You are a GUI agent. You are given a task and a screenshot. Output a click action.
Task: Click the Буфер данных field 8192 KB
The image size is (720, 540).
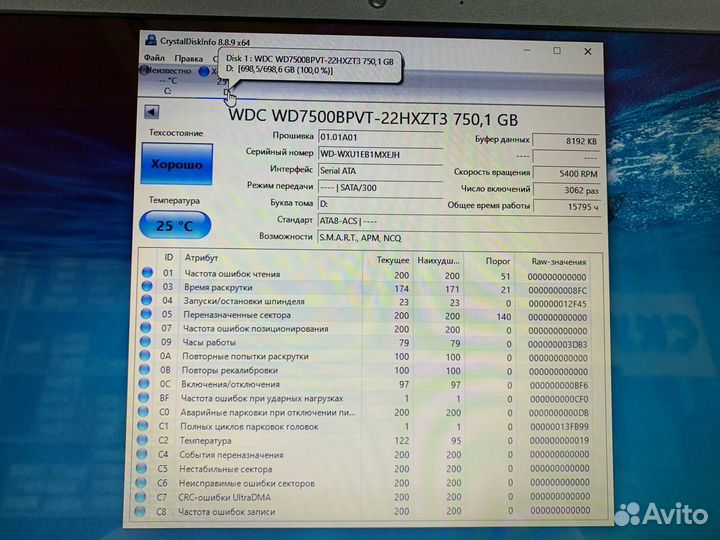(567, 141)
